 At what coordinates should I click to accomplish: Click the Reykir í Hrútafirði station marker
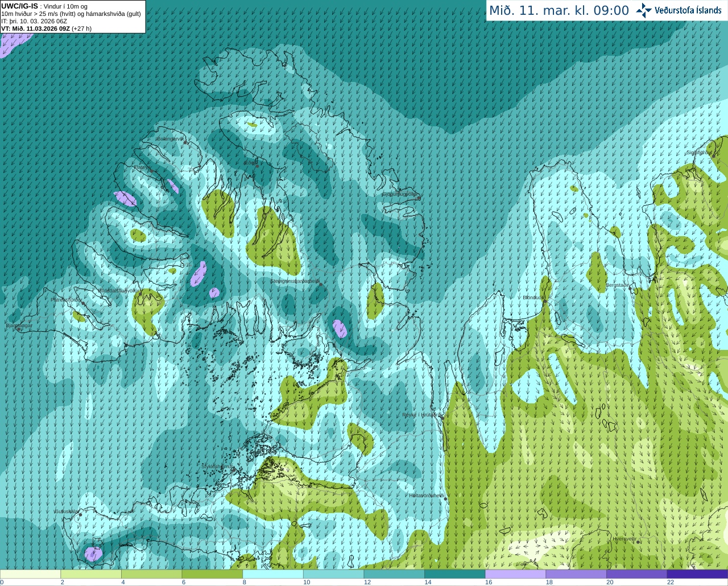pyautogui.click(x=441, y=418)
